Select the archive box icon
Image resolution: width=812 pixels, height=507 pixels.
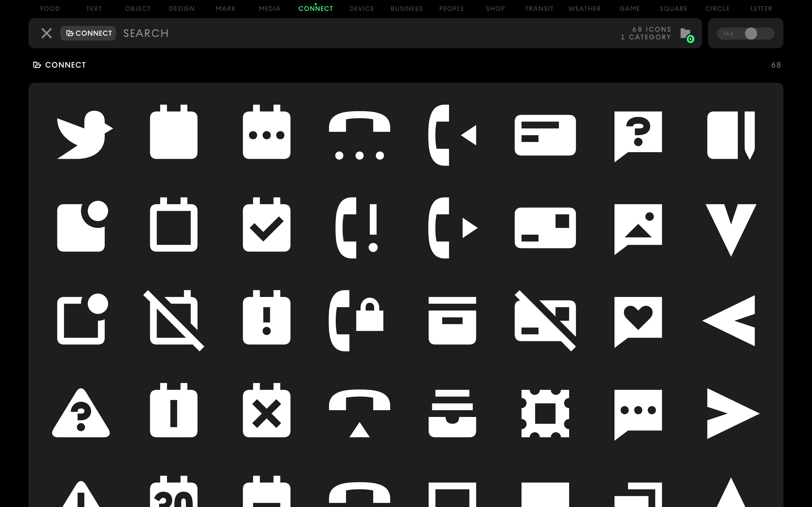coord(452,321)
